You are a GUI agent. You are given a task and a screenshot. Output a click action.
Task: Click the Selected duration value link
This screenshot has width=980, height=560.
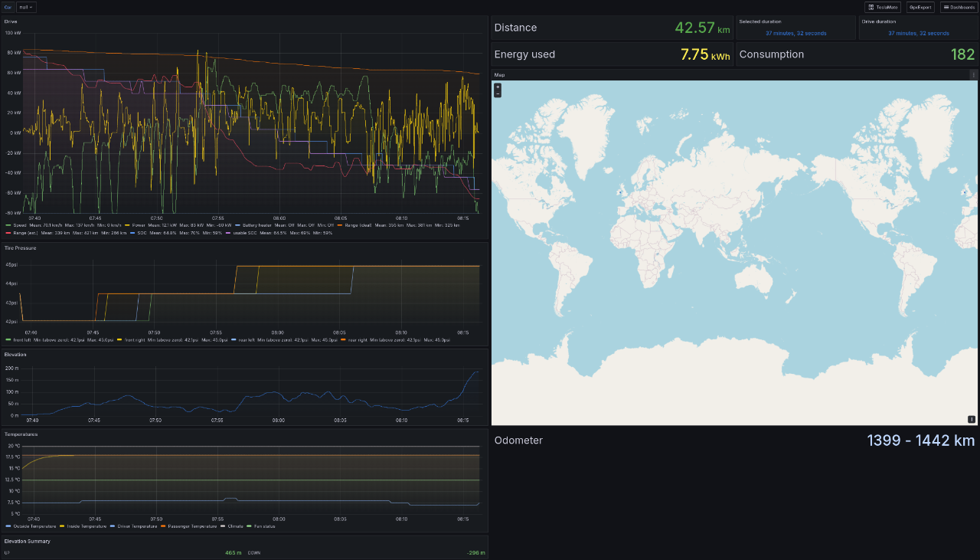tap(795, 34)
